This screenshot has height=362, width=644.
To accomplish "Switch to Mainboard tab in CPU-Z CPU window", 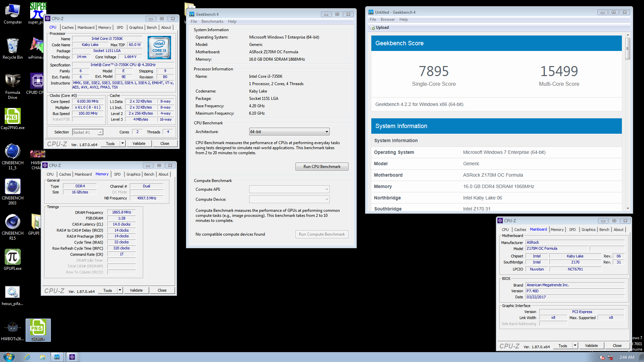I will tap(86, 27).
